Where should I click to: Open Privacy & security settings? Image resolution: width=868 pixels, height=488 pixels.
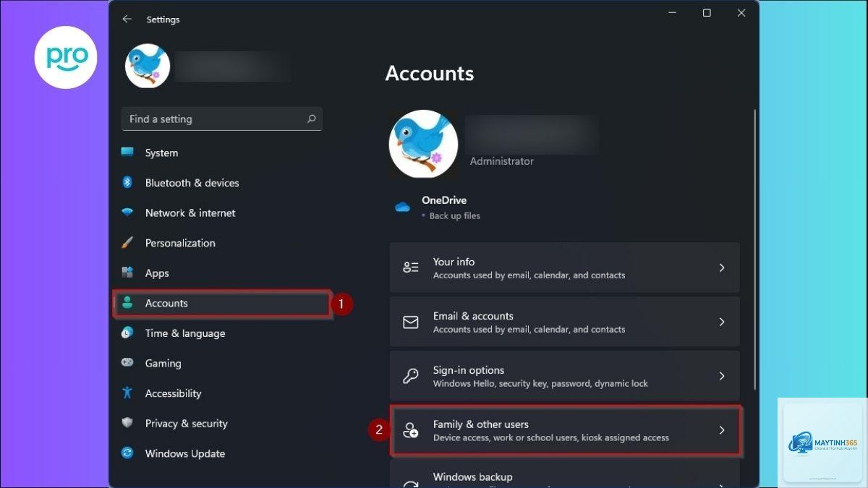[221, 423]
